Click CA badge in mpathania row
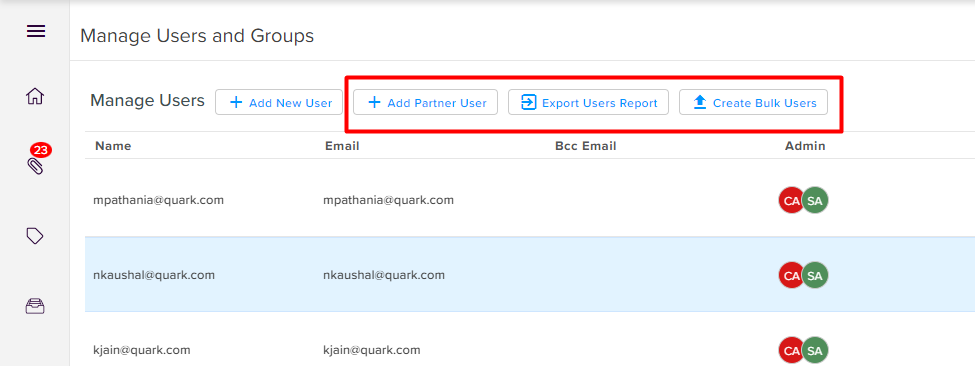 [792, 200]
